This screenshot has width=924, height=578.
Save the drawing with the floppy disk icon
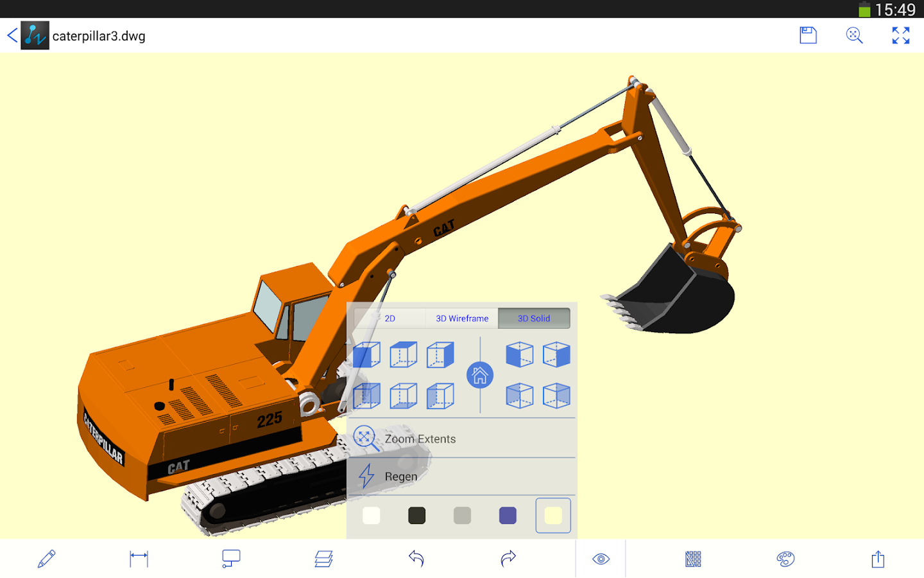pyautogui.click(x=809, y=35)
